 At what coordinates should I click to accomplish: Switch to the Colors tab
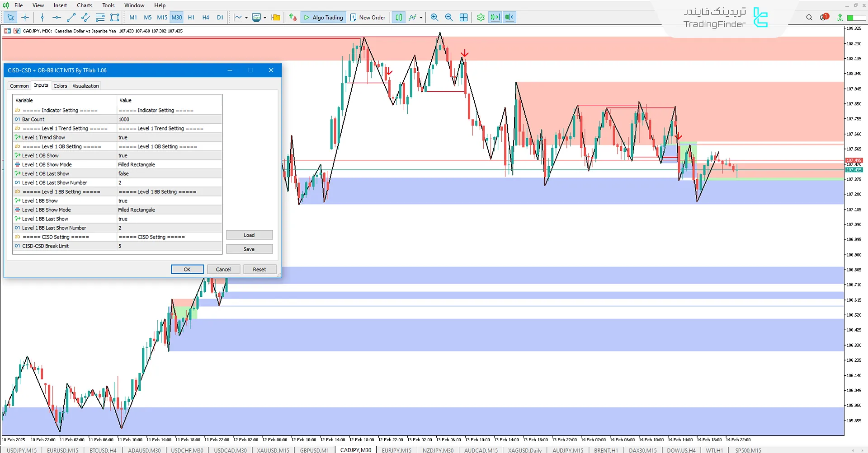coord(60,86)
